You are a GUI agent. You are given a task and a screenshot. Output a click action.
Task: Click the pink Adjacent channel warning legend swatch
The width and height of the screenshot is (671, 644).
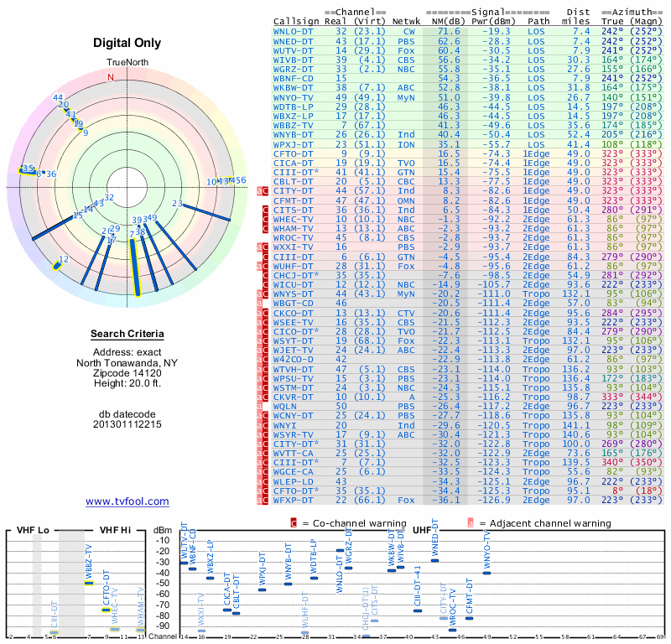(471, 523)
